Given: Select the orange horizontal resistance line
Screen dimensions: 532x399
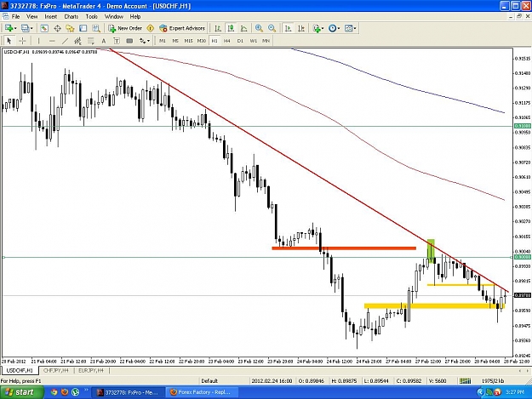Looking at the screenshot, I should tap(344, 248).
